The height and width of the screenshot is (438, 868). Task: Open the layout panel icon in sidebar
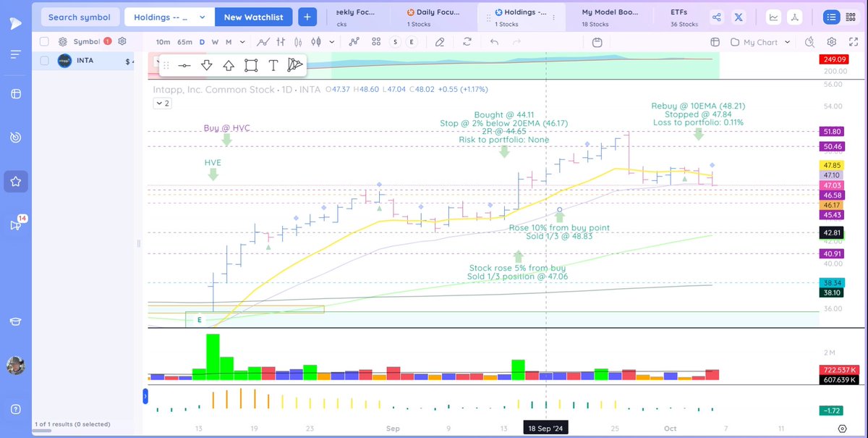point(16,94)
